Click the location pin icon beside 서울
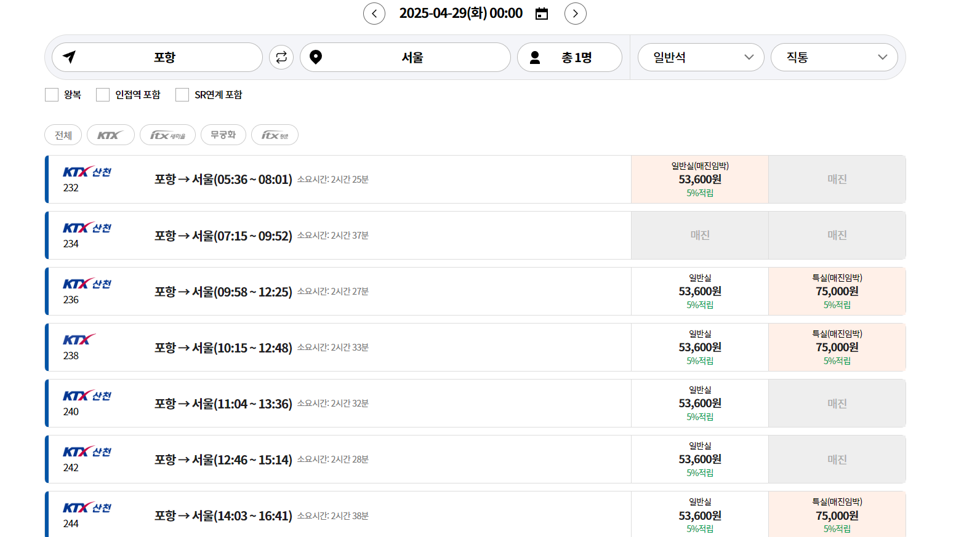Screen dimensions: 980x537 coord(316,57)
